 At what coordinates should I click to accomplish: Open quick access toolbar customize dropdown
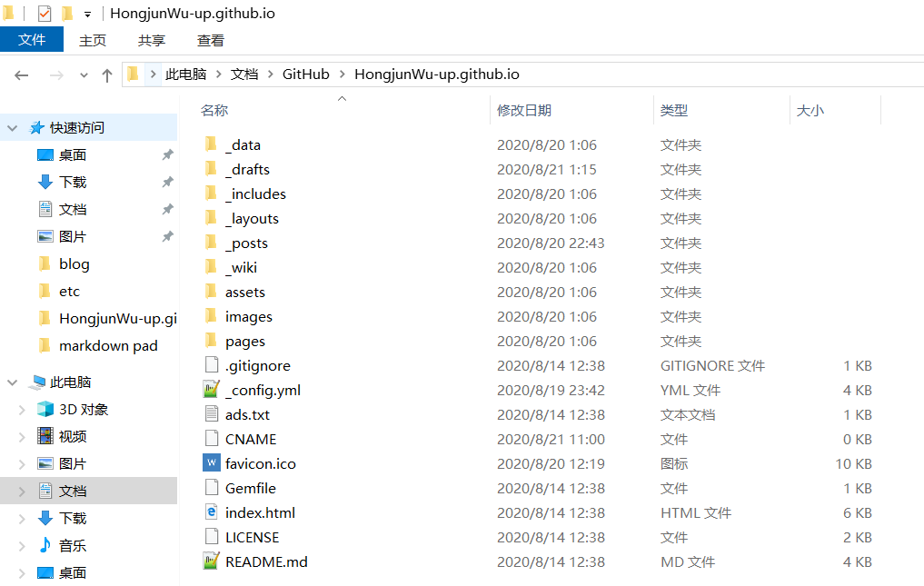pyautogui.click(x=87, y=15)
